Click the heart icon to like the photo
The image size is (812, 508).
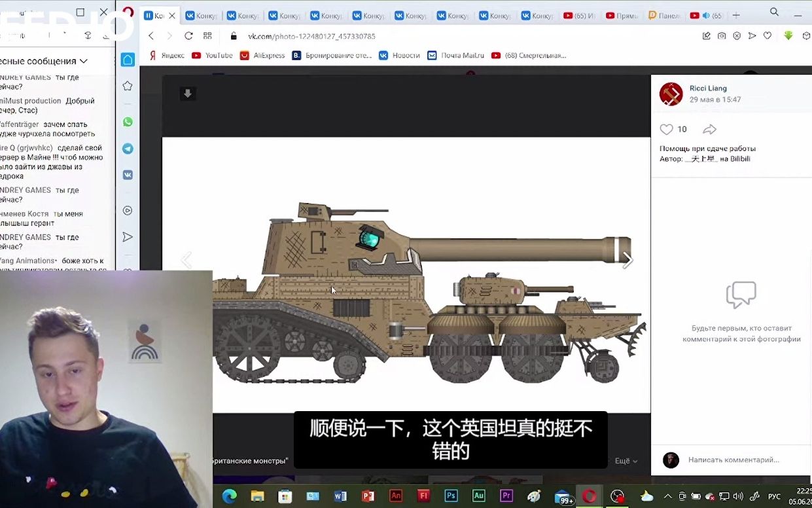click(x=666, y=130)
